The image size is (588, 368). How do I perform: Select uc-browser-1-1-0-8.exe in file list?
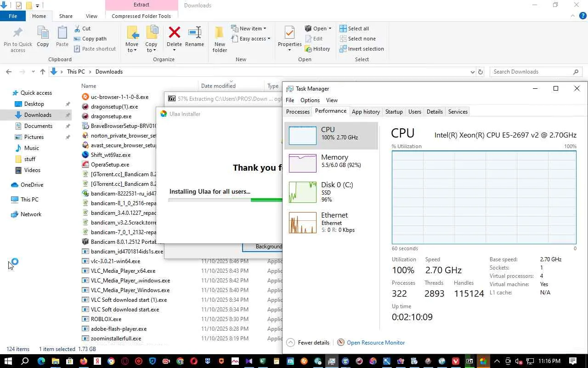coord(119,97)
